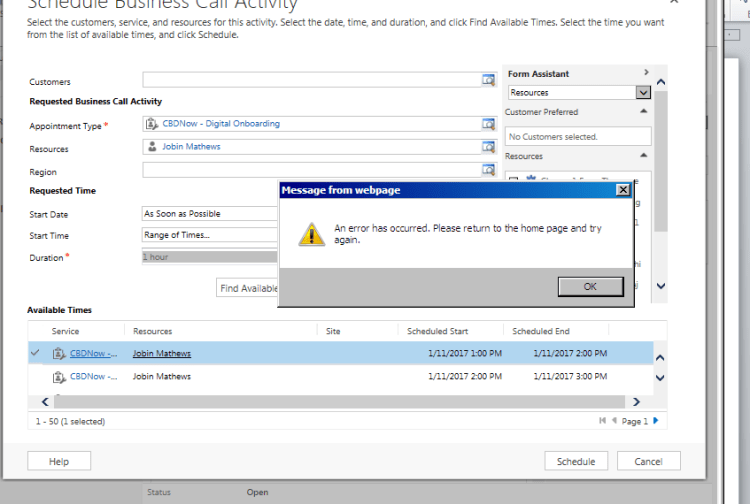750x504 pixels.
Task: Open the Appointment Type lookup icon
Action: 489,124
